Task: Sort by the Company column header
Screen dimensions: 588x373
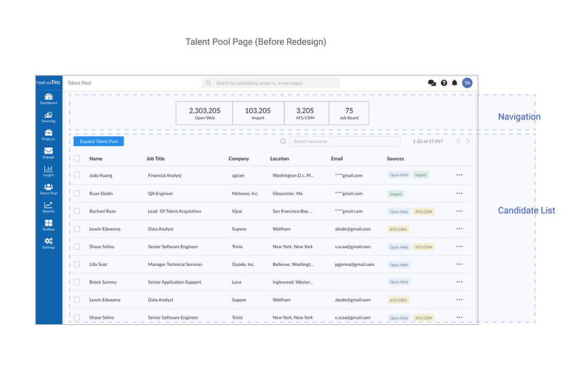Action: pyautogui.click(x=239, y=159)
